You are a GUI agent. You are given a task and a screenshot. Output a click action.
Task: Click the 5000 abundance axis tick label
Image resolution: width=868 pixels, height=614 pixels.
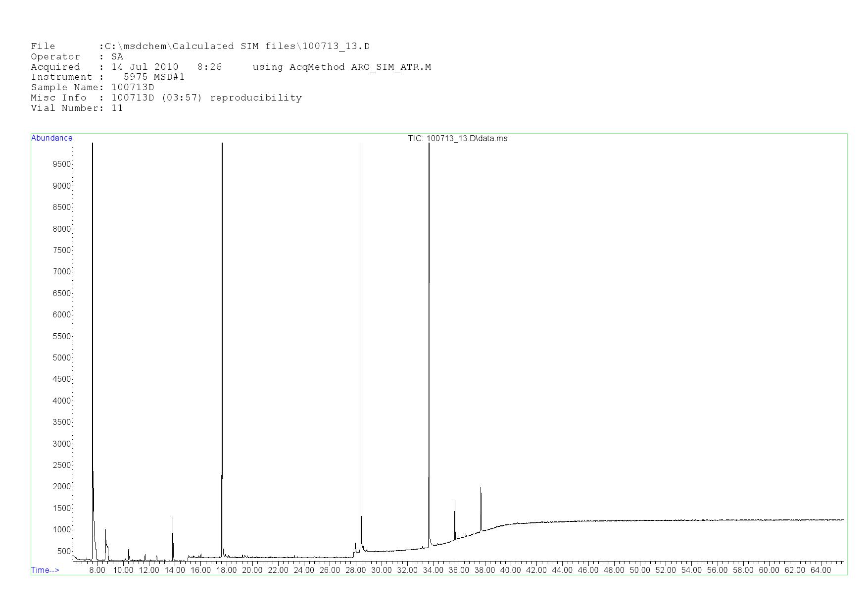[62, 358]
